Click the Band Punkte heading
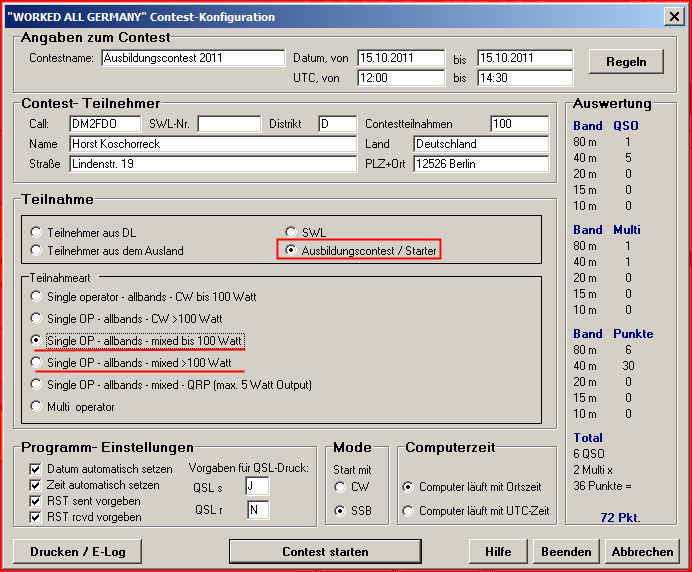This screenshot has width=692, height=572. coord(613,334)
